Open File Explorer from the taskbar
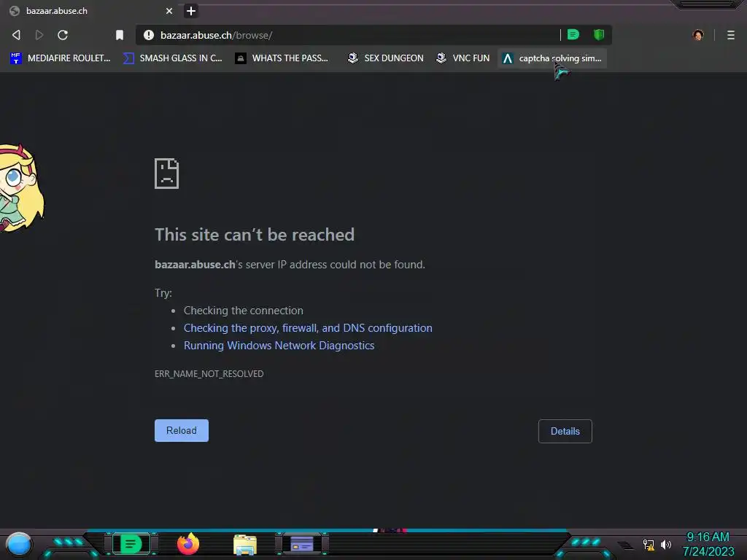The image size is (747, 560). [245, 545]
